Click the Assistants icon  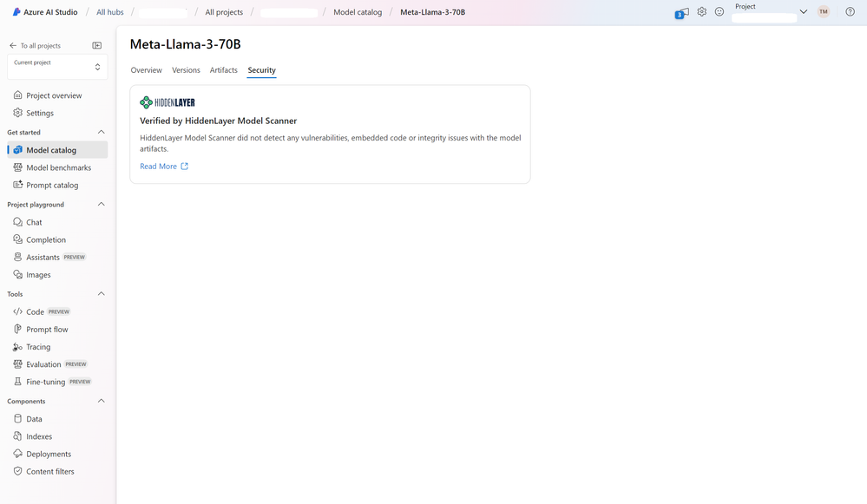click(17, 257)
